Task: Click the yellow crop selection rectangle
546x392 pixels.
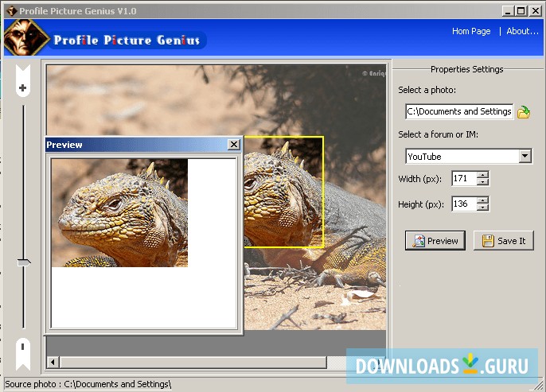Action: pos(283,192)
